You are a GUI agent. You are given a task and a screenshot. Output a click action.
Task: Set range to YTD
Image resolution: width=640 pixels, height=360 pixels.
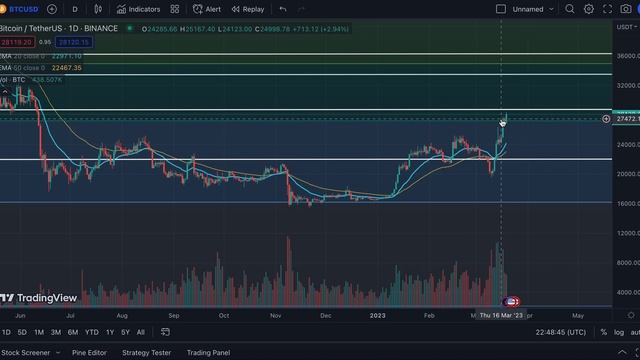91,332
